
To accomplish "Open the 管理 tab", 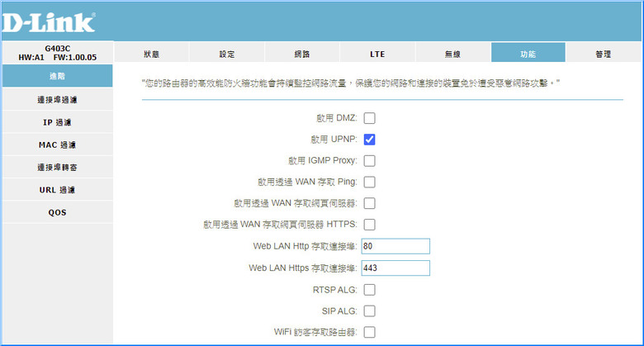I will click(604, 53).
